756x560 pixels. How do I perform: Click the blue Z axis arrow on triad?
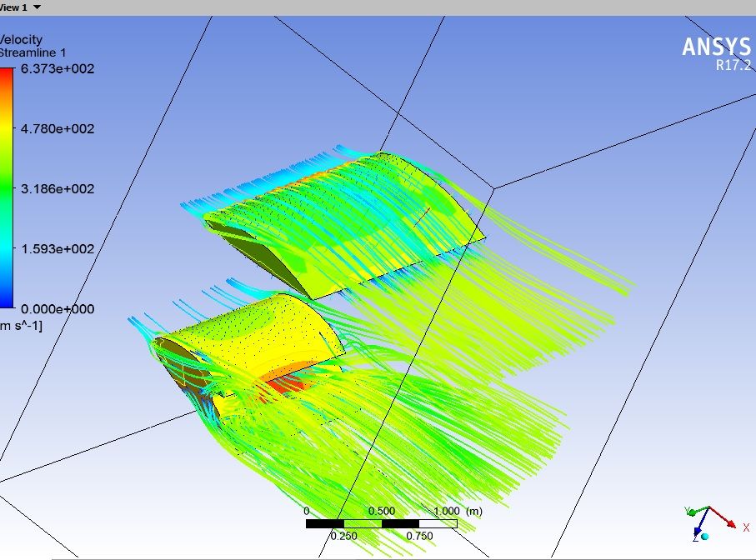(697, 528)
